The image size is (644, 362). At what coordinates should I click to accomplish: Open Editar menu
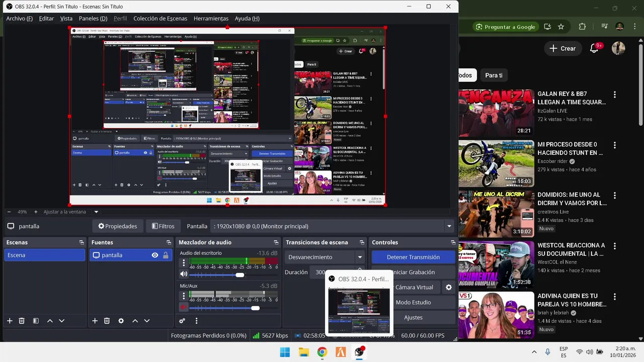[x=46, y=18]
